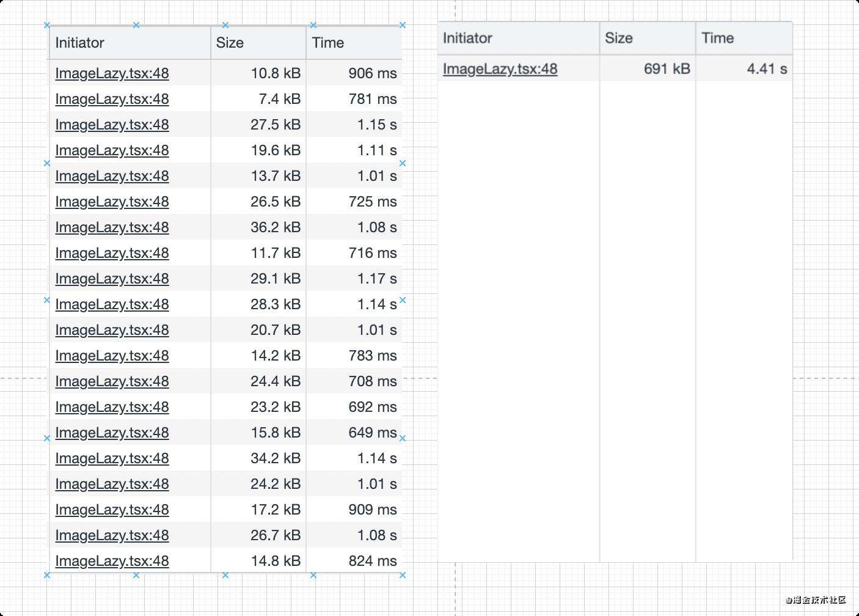Open ImageLazy.tsx:48 link in the 7.4 kB row
859x616 pixels.
point(112,99)
